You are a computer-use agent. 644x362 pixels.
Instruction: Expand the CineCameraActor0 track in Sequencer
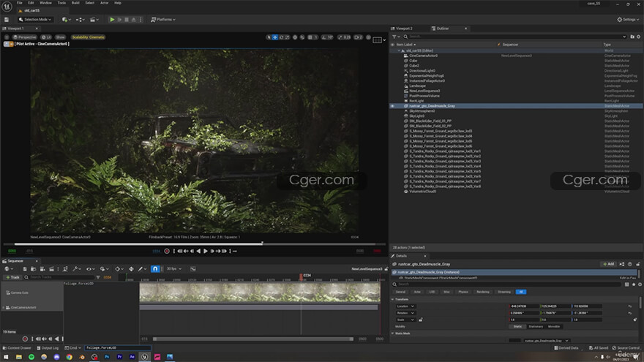click(4, 307)
